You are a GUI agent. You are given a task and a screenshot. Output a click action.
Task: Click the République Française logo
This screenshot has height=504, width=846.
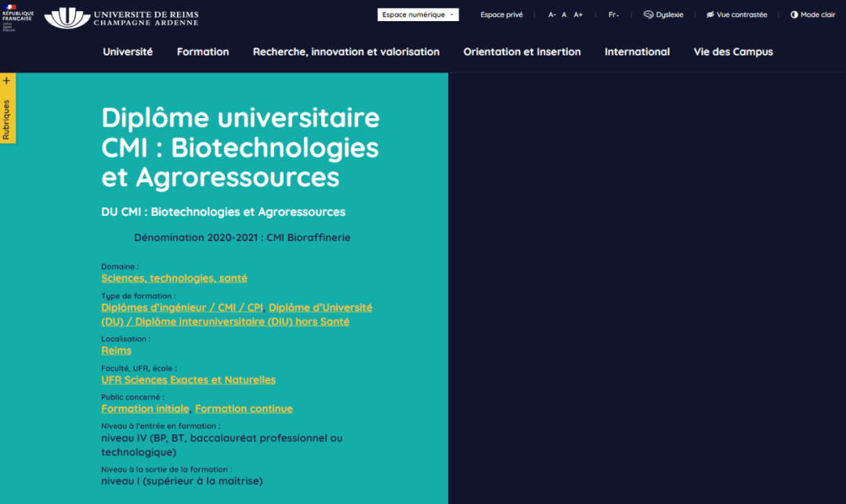[17, 17]
